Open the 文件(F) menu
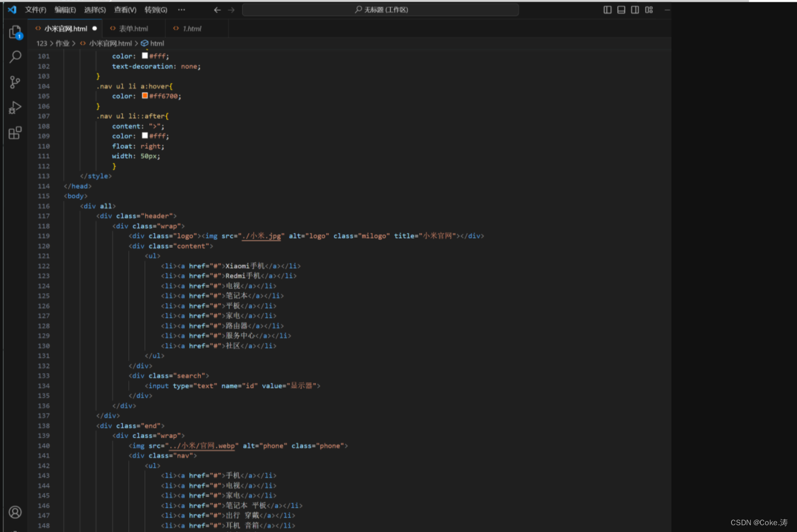797x532 pixels. (36, 10)
